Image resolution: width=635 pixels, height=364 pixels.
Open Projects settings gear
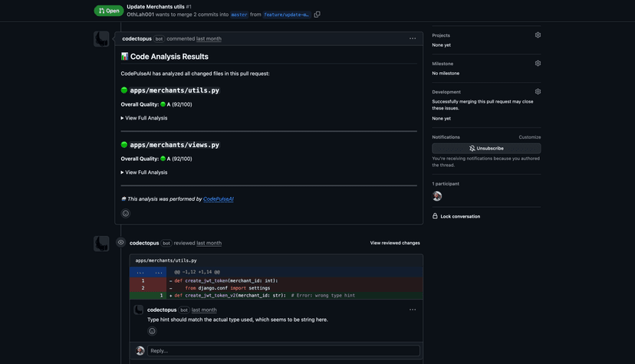coord(538,35)
